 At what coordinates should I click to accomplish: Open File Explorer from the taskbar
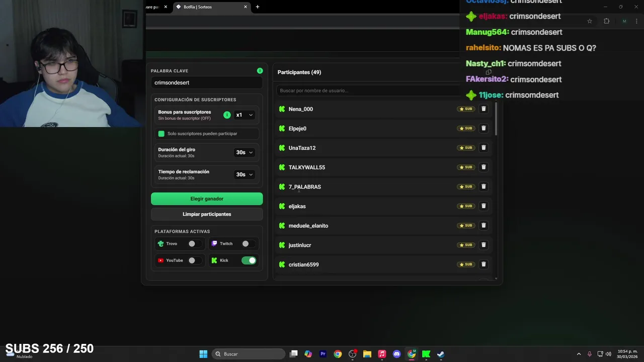click(367, 354)
